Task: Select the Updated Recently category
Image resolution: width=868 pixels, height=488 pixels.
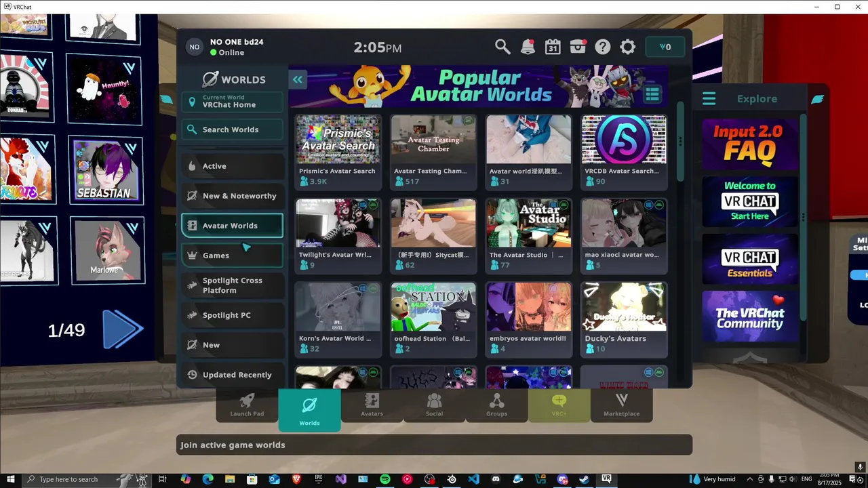Action: [232, 375]
